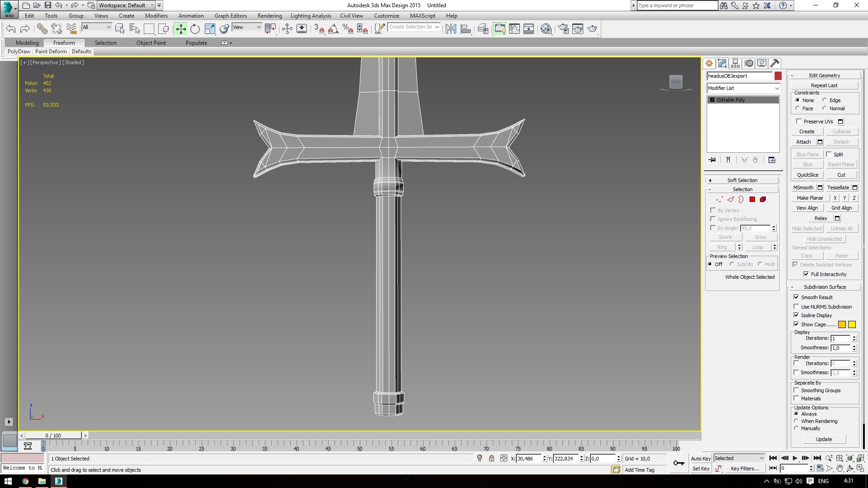Click the Select and Link icon
This screenshot has width=868, height=488.
pos(42,29)
